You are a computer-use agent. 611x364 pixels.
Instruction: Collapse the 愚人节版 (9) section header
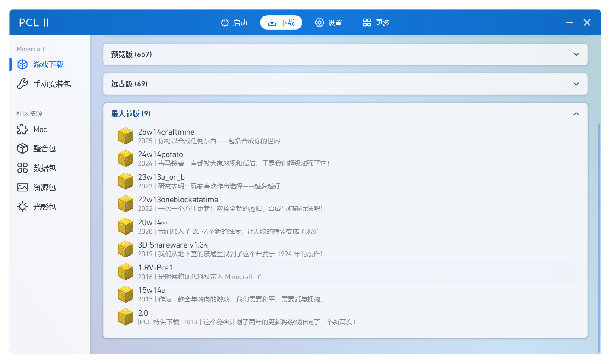pyautogui.click(x=345, y=113)
